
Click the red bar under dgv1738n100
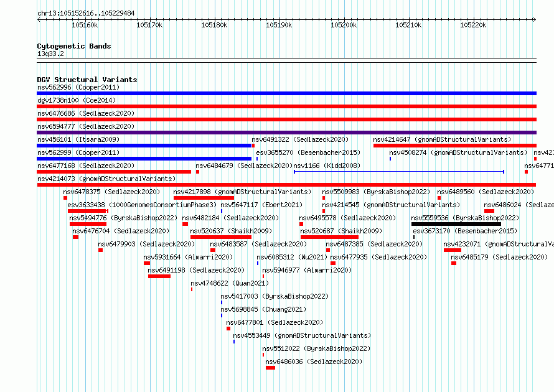[x=286, y=106]
